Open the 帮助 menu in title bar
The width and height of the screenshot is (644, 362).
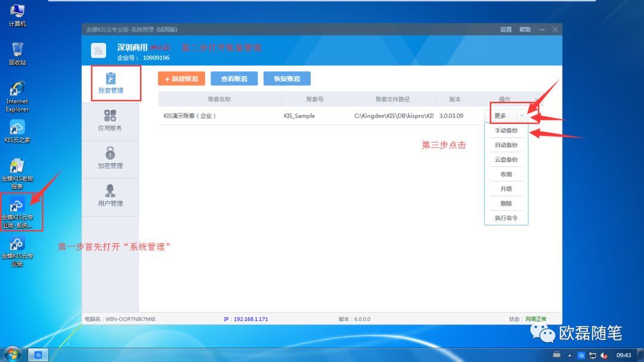coord(525,30)
